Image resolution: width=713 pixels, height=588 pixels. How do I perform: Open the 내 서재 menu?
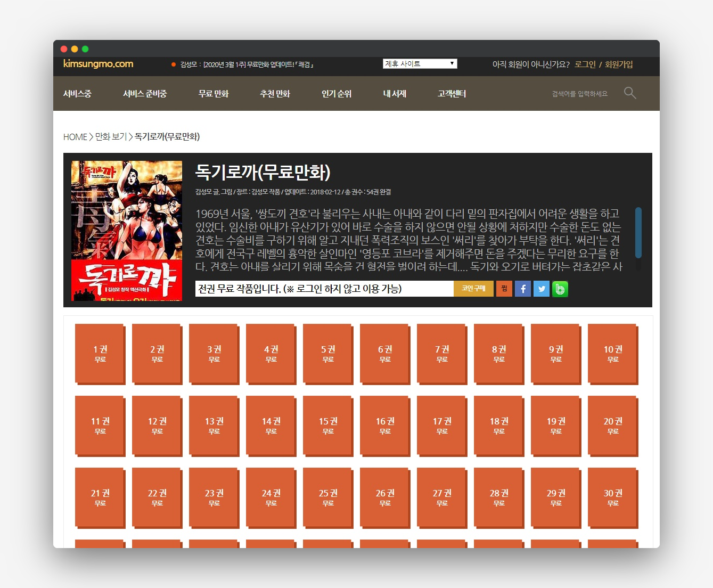395,94
